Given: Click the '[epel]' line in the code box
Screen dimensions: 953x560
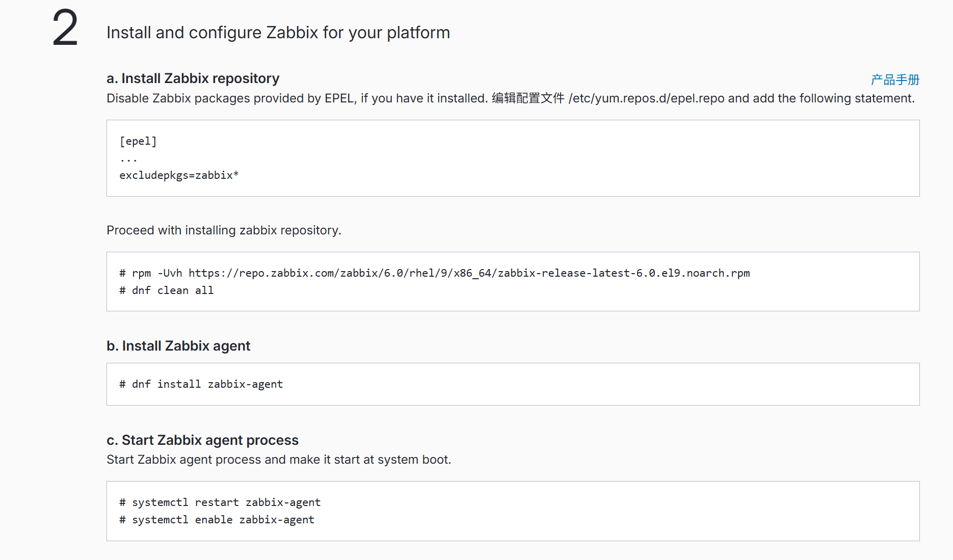Looking at the screenshot, I should (x=138, y=141).
